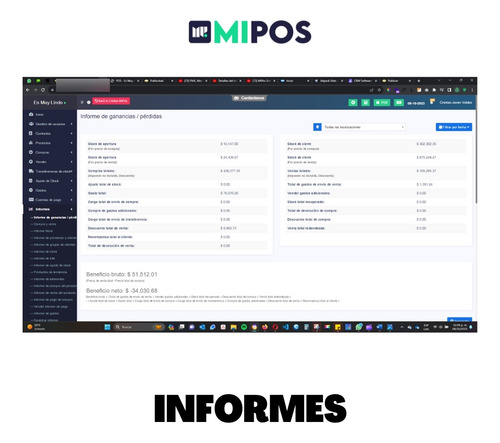Click the Transferencias de stock truck icon
Screen dimensions: 500x443
(x=31, y=171)
